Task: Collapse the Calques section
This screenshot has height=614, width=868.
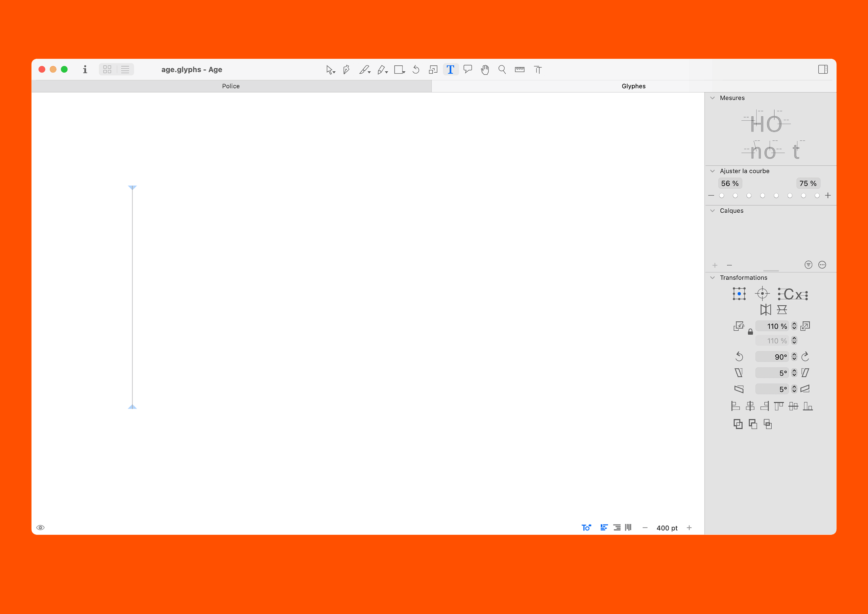Action: tap(712, 211)
